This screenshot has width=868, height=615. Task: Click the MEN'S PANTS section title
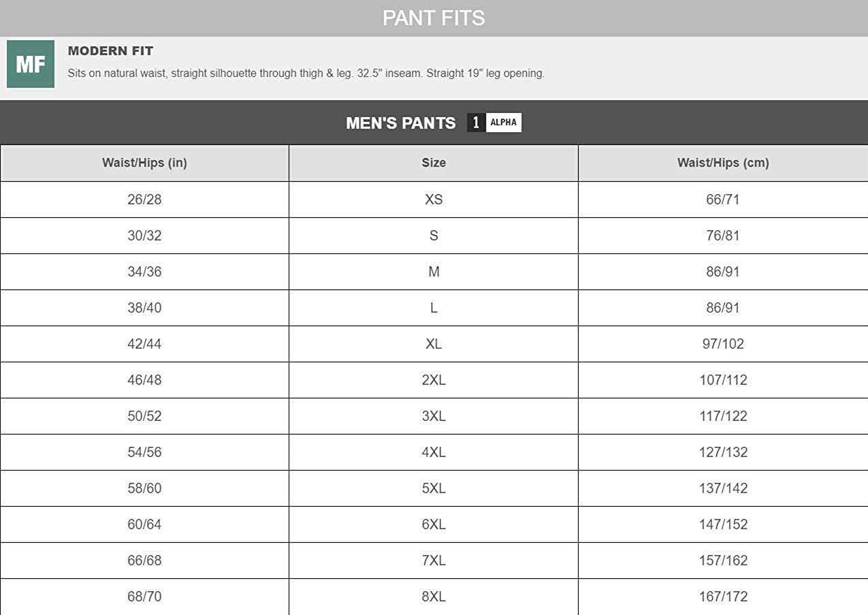click(x=400, y=123)
